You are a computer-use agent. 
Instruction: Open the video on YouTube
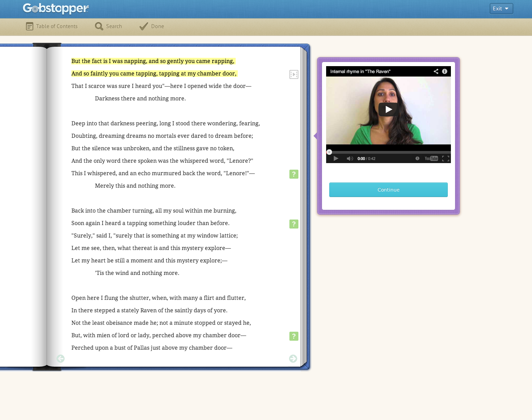pos(431,159)
